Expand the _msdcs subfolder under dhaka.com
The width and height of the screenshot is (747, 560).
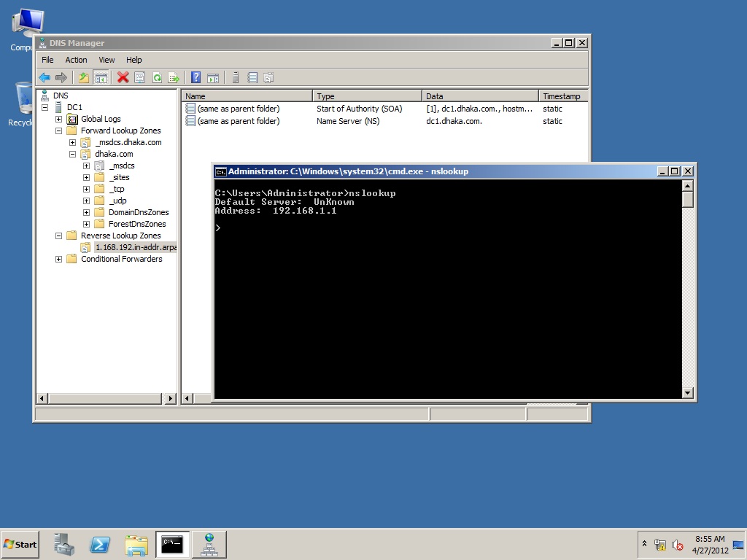pos(86,166)
